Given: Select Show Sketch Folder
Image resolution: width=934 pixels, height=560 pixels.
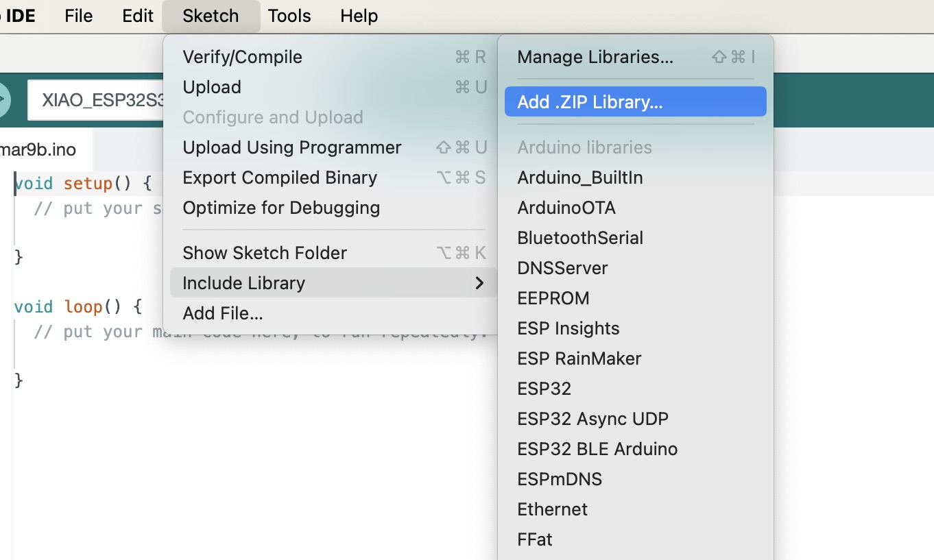Looking at the screenshot, I should (333, 253).
